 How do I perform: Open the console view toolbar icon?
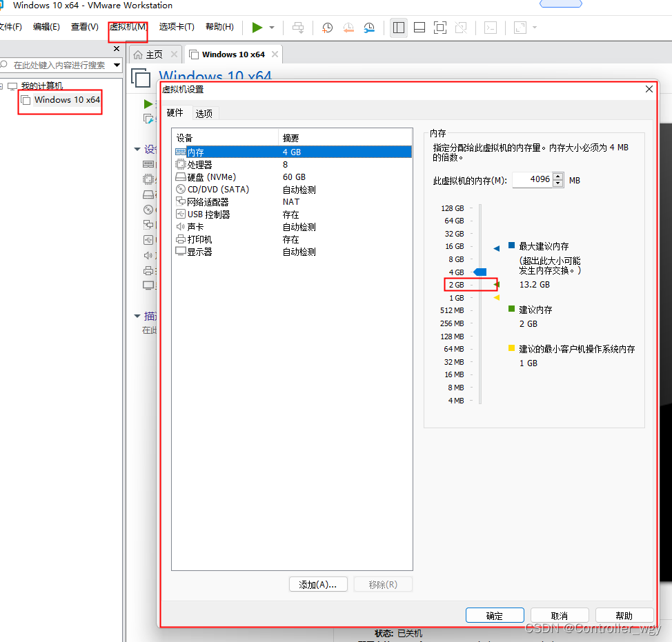point(491,28)
